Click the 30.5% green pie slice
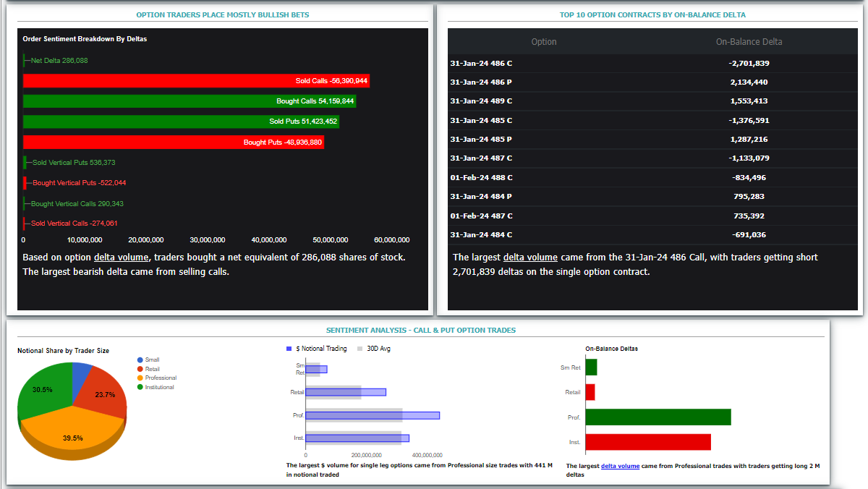 click(x=43, y=391)
